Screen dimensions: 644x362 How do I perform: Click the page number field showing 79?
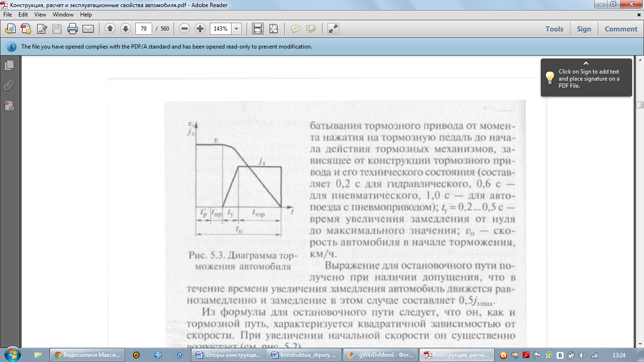[143, 29]
